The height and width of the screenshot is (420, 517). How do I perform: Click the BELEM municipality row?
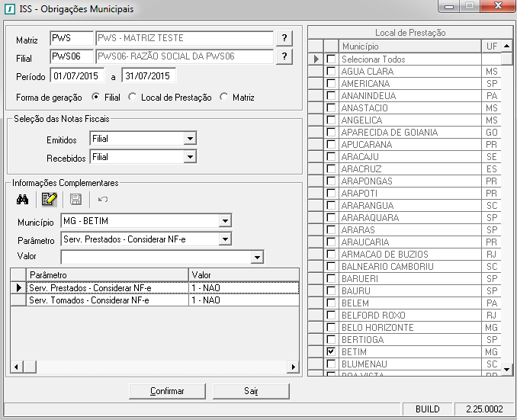point(405,303)
